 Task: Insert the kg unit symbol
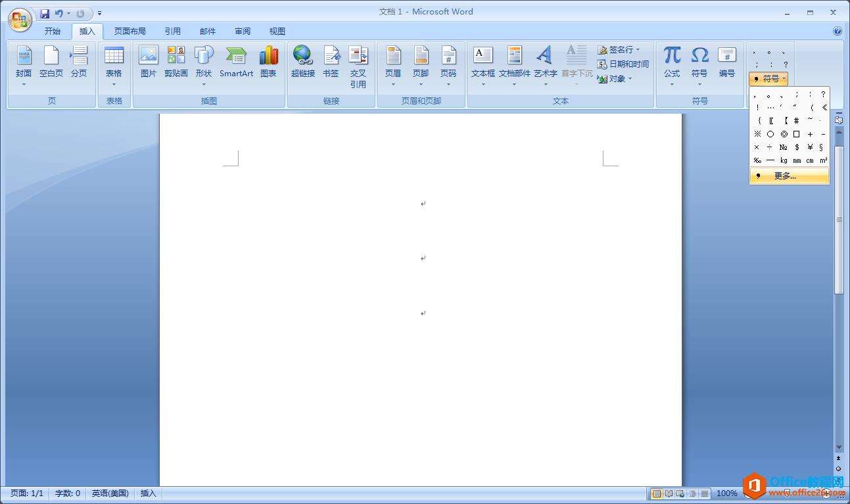[x=784, y=160]
